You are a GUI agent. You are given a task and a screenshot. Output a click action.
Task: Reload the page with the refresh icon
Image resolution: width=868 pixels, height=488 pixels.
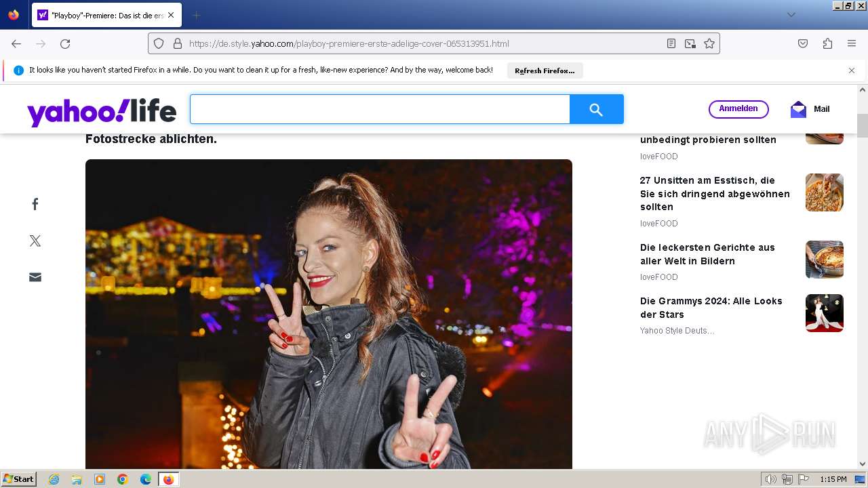pyautogui.click(x=65, y=43)
